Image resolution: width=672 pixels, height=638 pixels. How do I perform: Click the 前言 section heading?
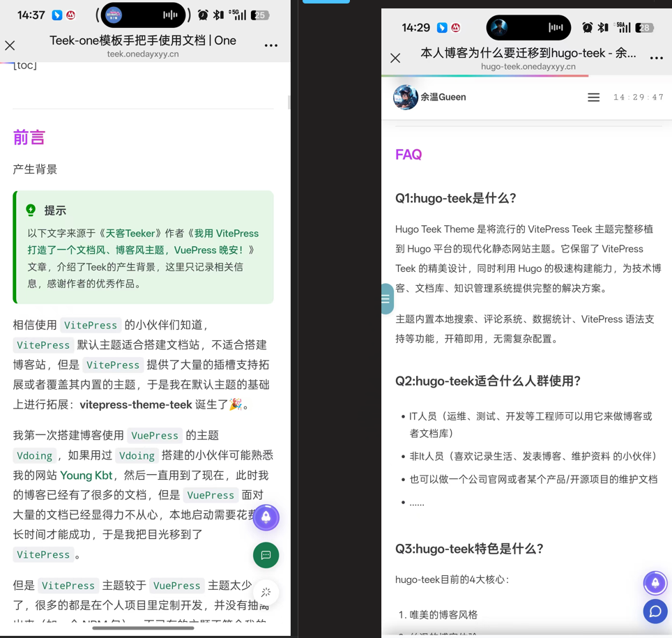[x=29, y=137]
